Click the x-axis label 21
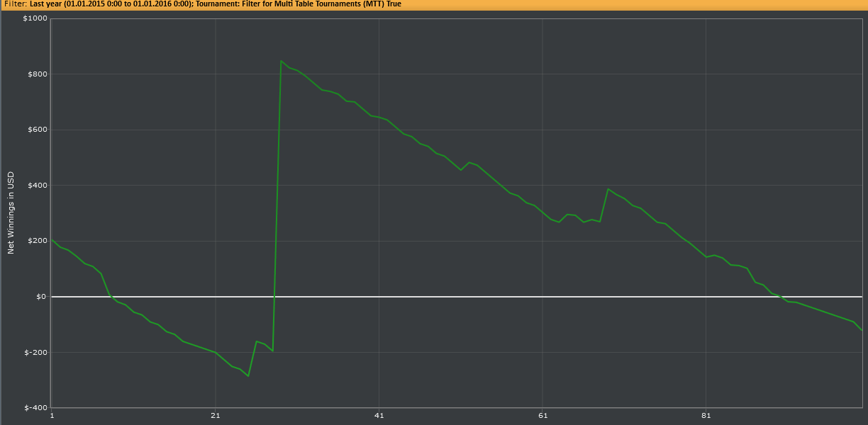The height and width of the screenshot is (425, 868). point(215,415)
